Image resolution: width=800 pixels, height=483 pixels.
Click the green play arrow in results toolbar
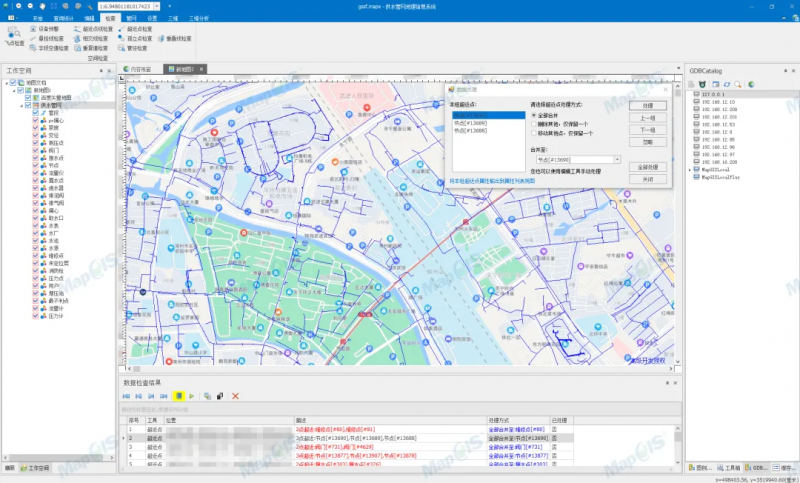coord(192,397)
